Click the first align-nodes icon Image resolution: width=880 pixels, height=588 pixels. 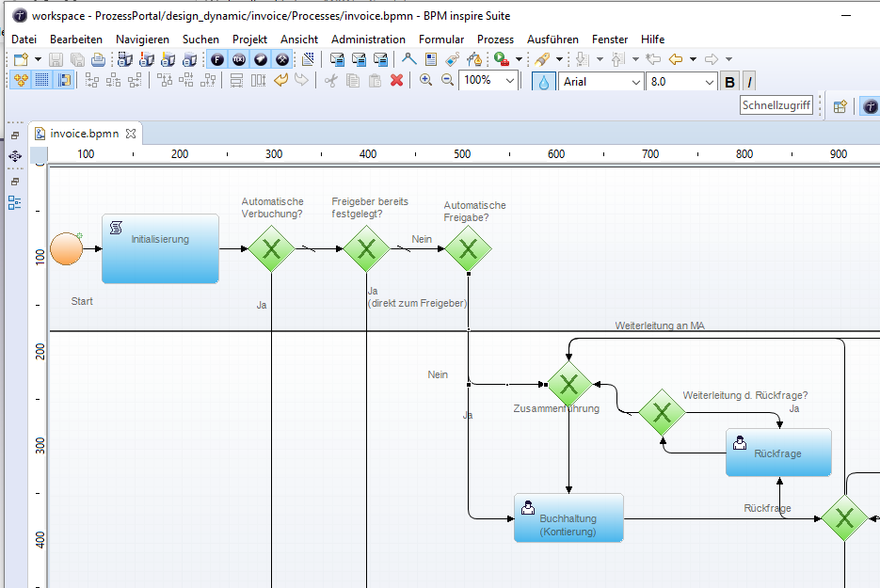(x=92, y=80)
